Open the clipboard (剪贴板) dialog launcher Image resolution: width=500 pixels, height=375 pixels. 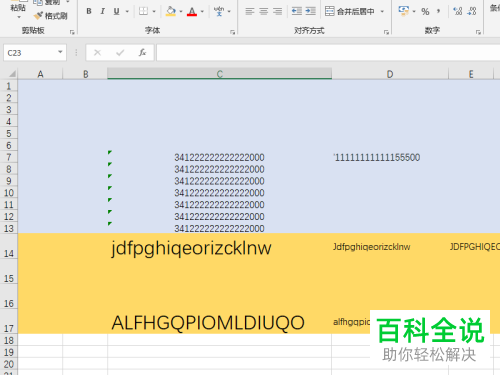point(72,32)
